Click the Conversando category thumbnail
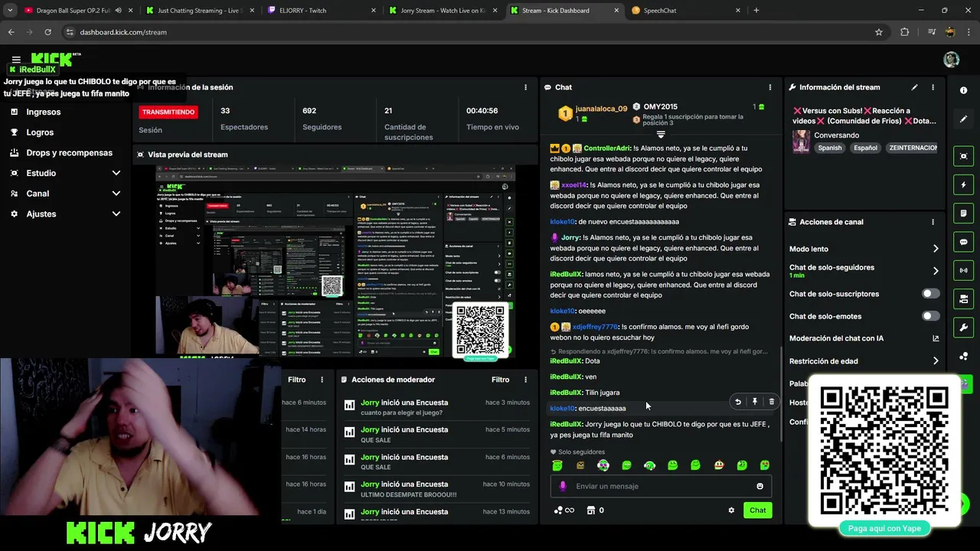 click(801, 141)
